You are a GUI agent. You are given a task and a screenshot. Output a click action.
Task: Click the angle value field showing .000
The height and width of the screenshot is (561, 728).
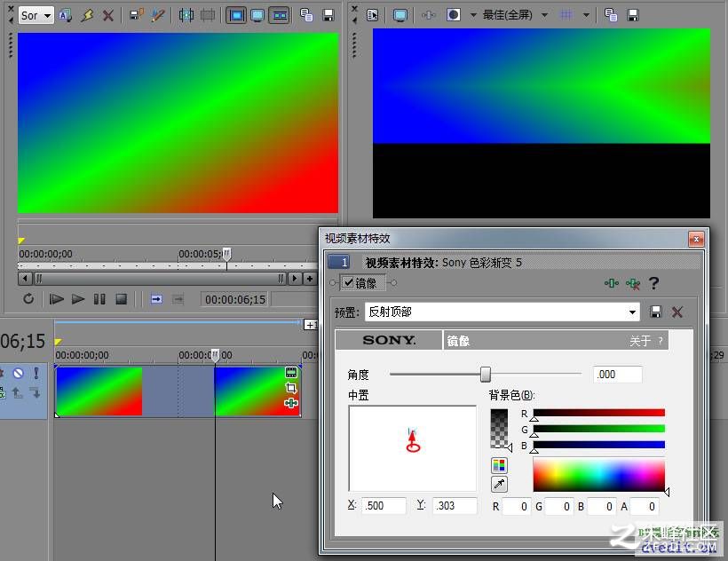pyautogui.click(x=618, y=374)
